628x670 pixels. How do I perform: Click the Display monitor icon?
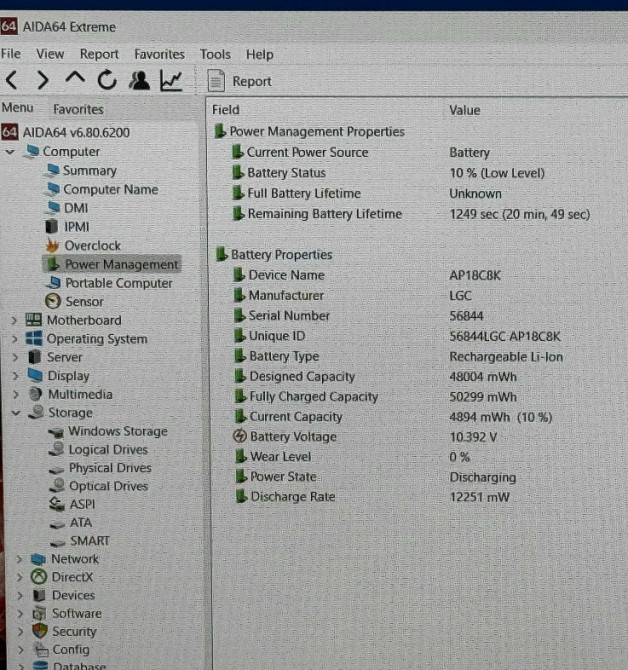click(35, 375)
